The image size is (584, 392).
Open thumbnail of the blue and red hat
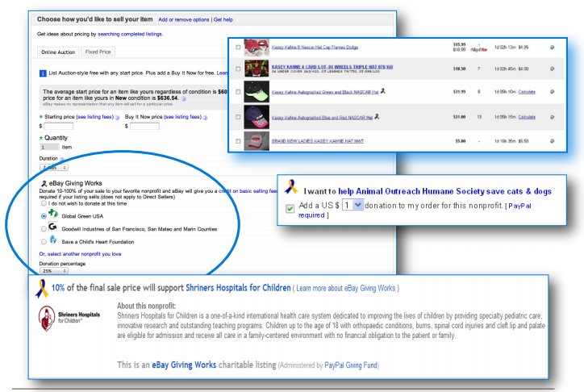257,117
